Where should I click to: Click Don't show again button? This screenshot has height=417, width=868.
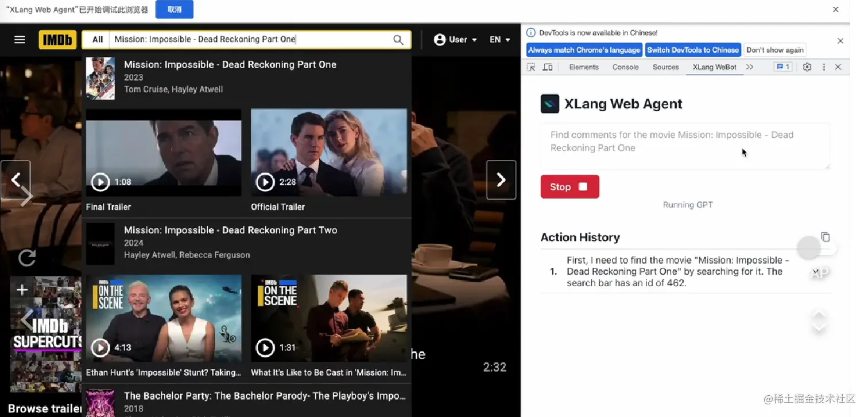[x=775, y=50]
